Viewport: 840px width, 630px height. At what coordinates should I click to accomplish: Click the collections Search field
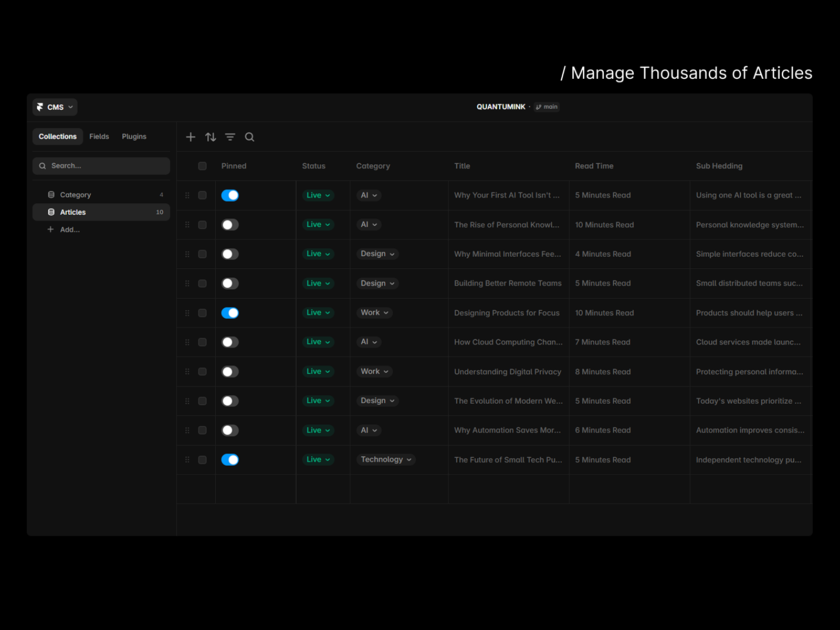point(101,166)
